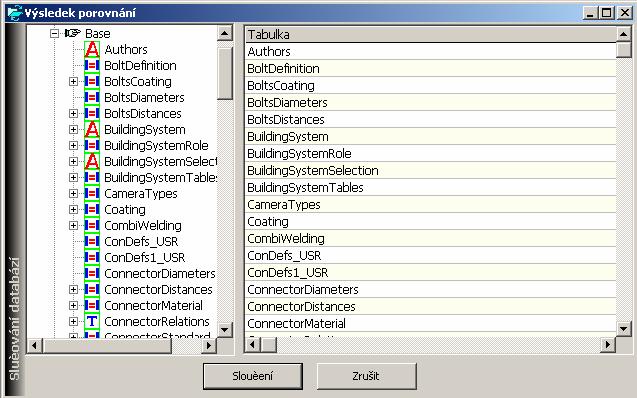
Task: Select the ConnectorDiameters label in the tree
Action: [160, 274]
